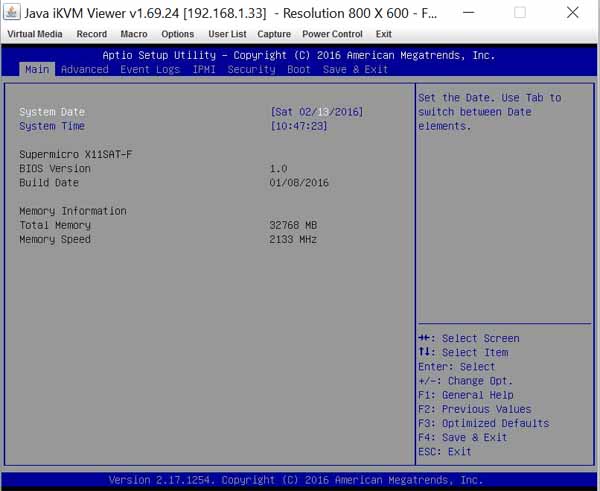The height and width of the screenshot is (491, 600).
Task: Click the Total Memory label
Action: click(55, 225)
